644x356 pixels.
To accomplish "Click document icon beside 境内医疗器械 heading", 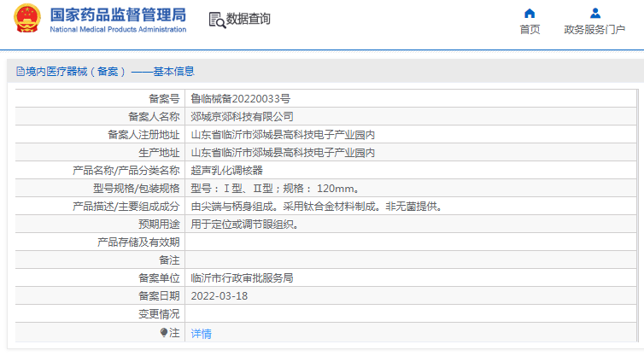I will point(20,72).
